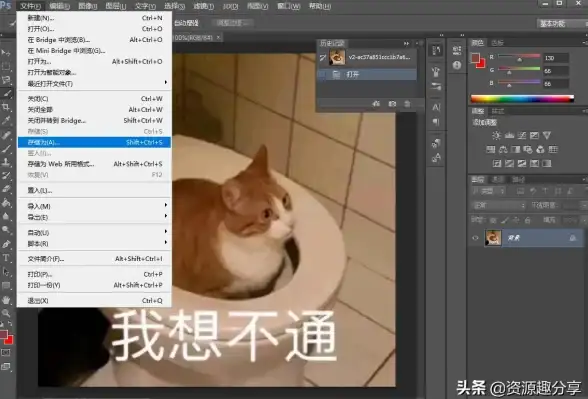
Task: Choose 置入(L)... from File menu
Action: point(94,190)
